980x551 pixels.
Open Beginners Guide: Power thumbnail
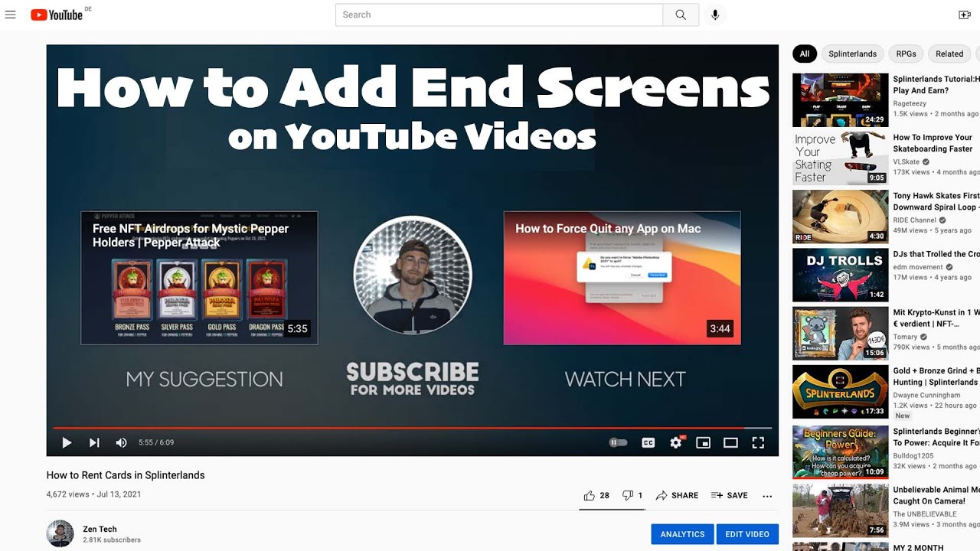pos(840,452)
